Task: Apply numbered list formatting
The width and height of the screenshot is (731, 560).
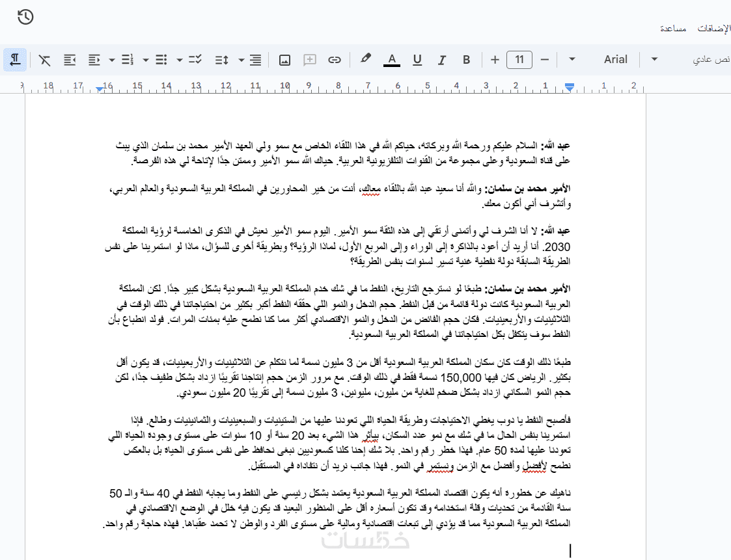Action: [x=128, y=60]
